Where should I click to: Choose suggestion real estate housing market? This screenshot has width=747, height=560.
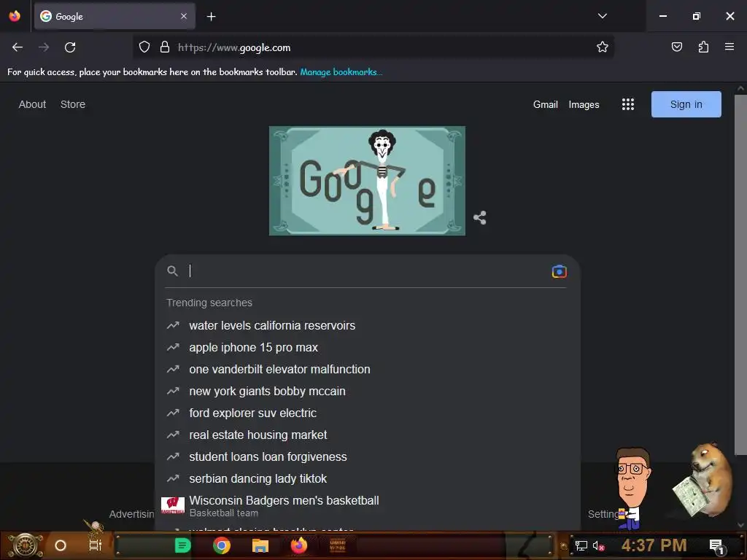(368, 435)
